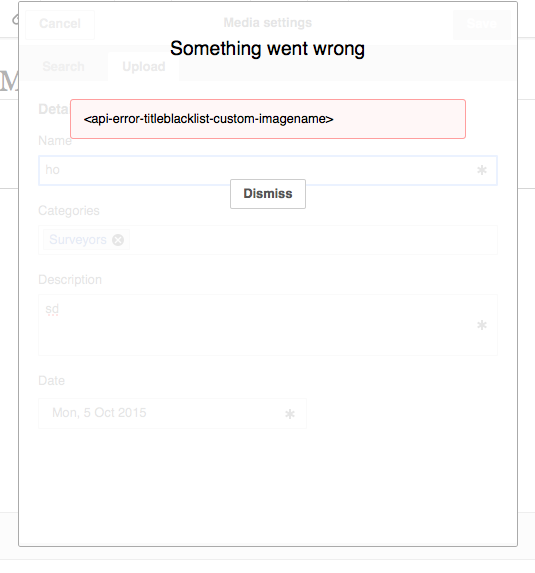535x573 pixels.
Task: Click the Cancel button in the header
Action: click(x=60, y=24)
